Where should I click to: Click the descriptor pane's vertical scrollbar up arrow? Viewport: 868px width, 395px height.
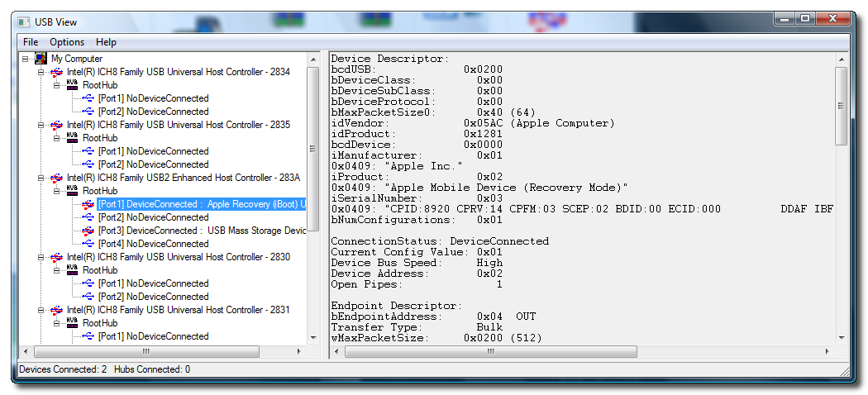coord(841,59)
